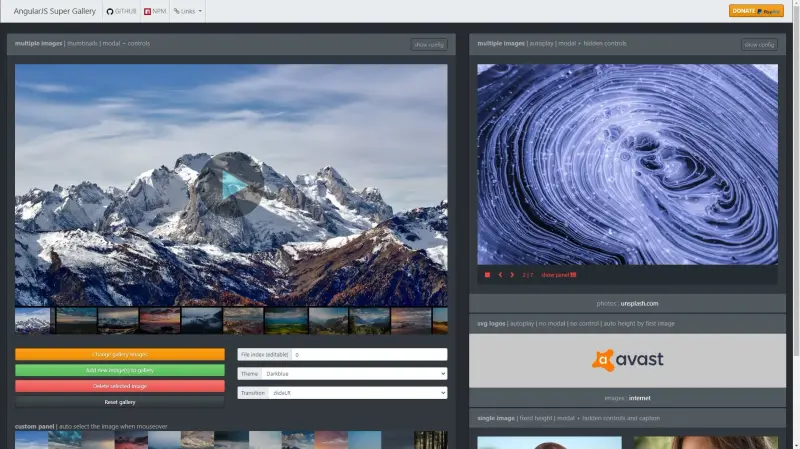
Task: Open the GITHUB link in navbar
Action: coord(121,11)
